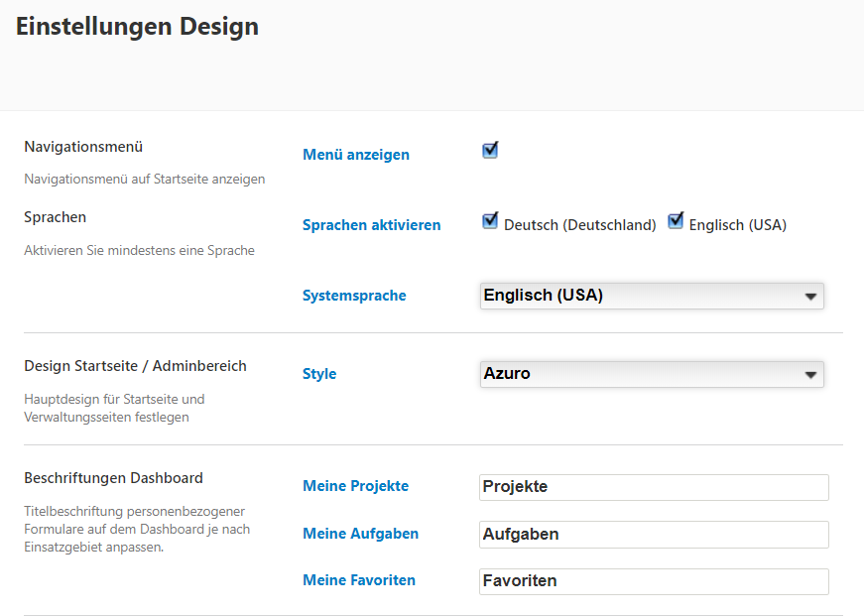The image size is (864, 616).
Task: Click the Navigationsmenü section heading
Action: (83, 147)
